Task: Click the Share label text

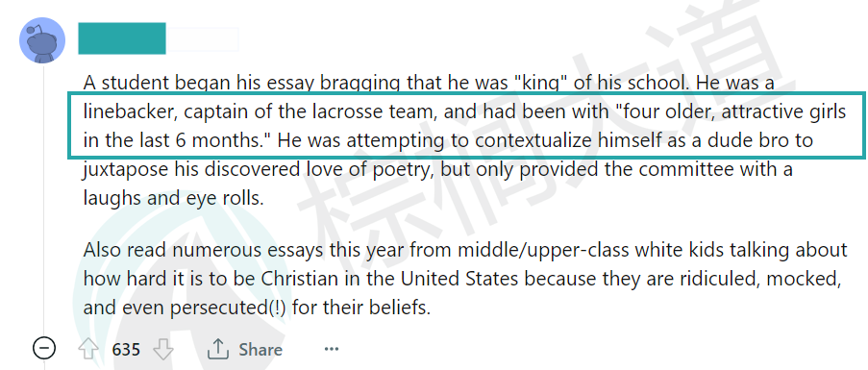Action: 260,350
